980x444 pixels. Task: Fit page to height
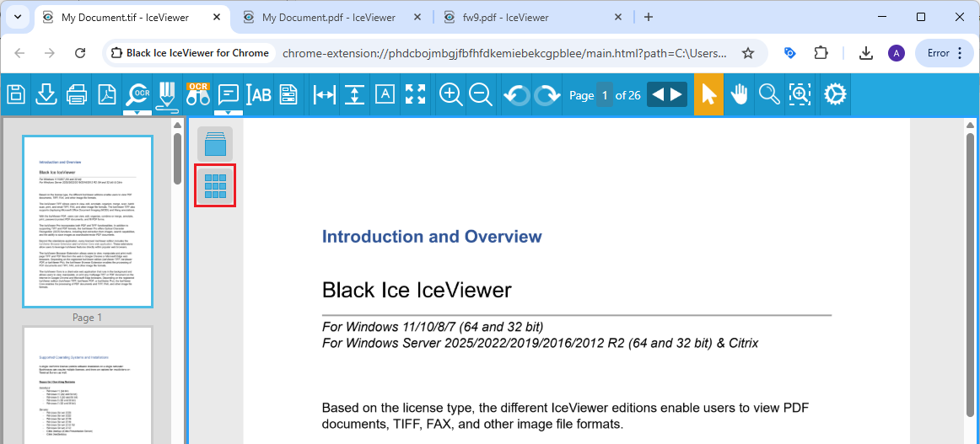point(354,95)
